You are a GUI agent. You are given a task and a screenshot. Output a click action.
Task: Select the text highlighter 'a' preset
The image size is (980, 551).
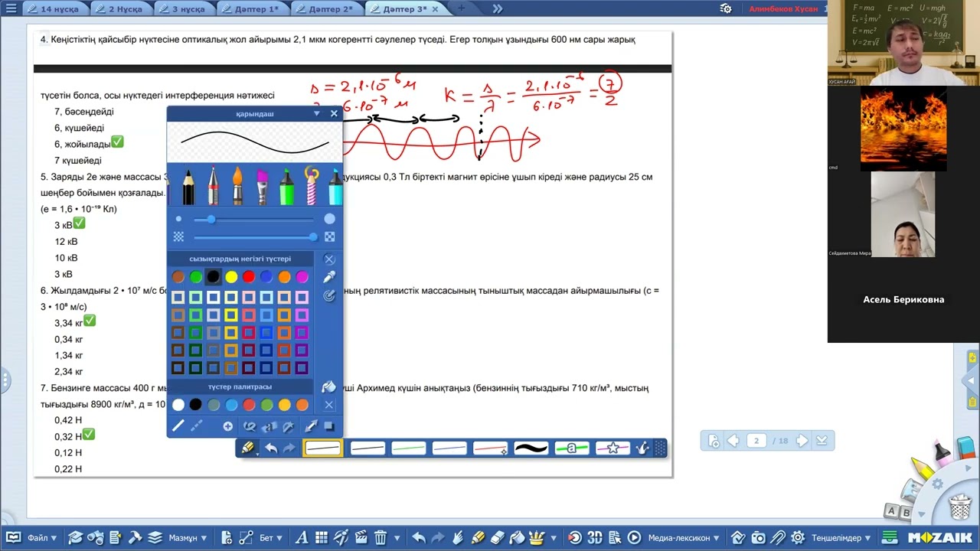click(571, 448)
